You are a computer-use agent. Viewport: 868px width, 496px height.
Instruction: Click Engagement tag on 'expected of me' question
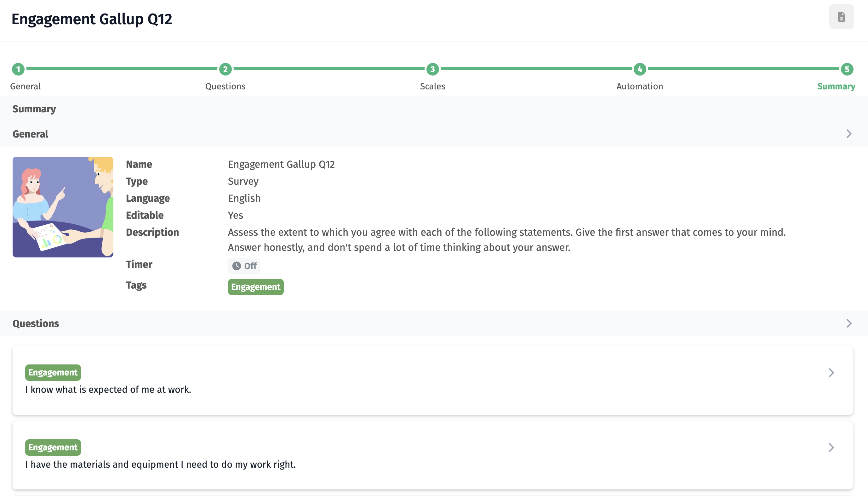[53, 372]
